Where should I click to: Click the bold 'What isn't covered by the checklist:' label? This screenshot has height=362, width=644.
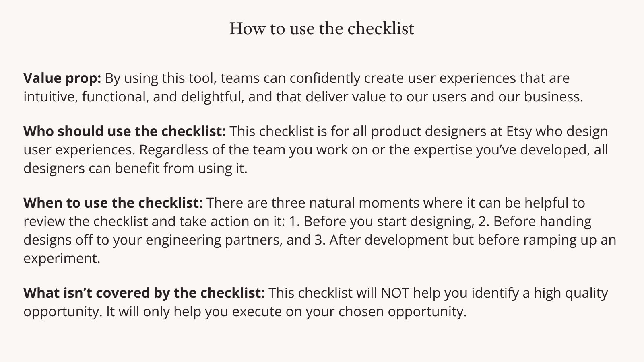click(x=144, y=293)
